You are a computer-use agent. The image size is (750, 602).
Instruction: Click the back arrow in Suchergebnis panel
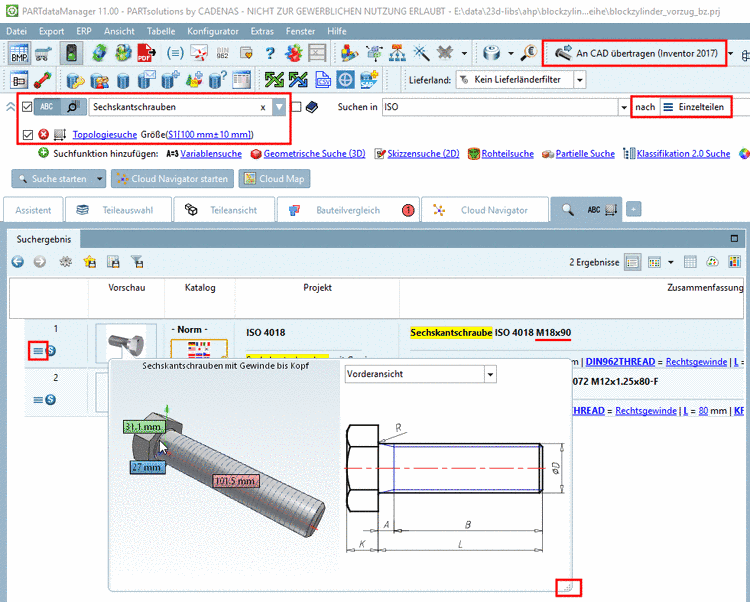click(x=17, y=261)
